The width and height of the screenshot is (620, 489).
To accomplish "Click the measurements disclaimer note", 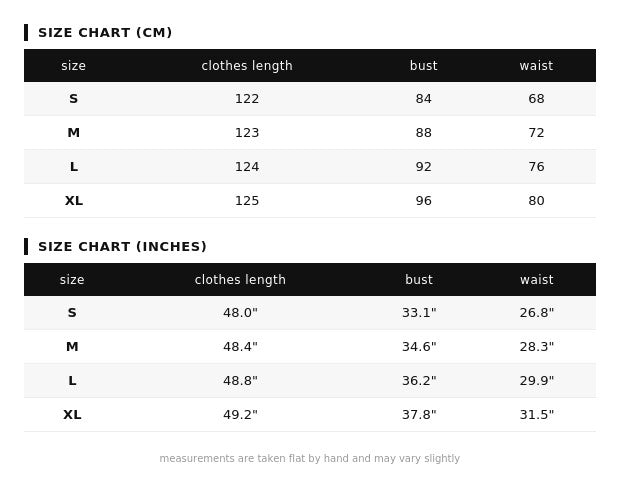I will [310, 459].
